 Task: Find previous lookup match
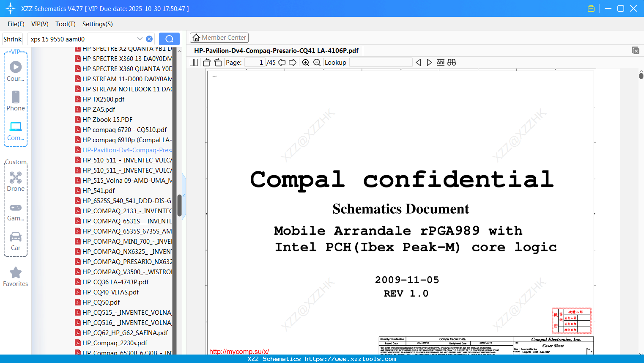pos(418,63)
